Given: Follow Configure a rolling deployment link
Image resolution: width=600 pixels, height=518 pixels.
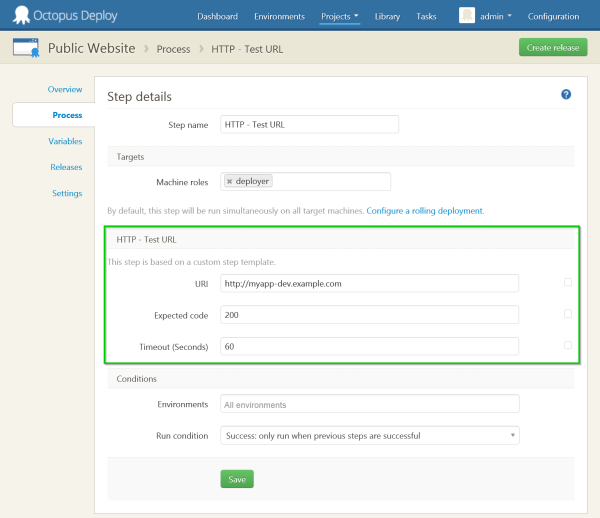Looking at the screenshot, I should coord(425,211).
